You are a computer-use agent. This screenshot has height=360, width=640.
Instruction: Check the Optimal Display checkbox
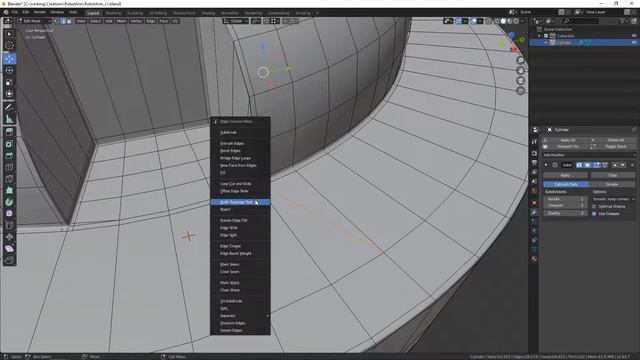click(x=594, y=207)
